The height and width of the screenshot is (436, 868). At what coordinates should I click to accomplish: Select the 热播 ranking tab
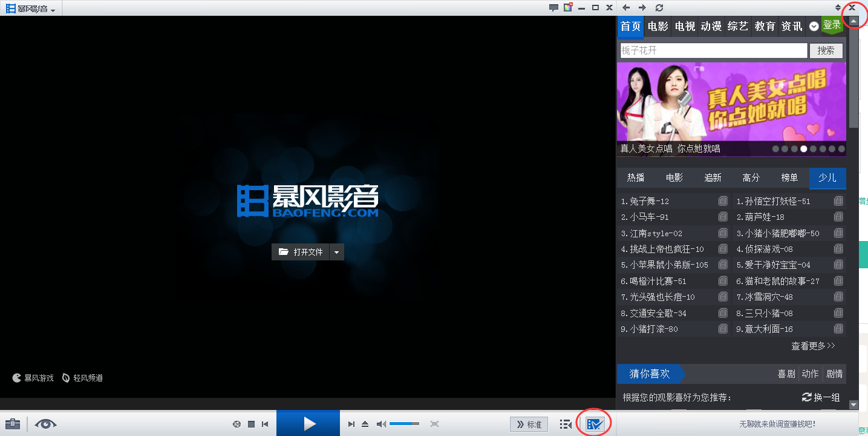(x=636, y=178)
